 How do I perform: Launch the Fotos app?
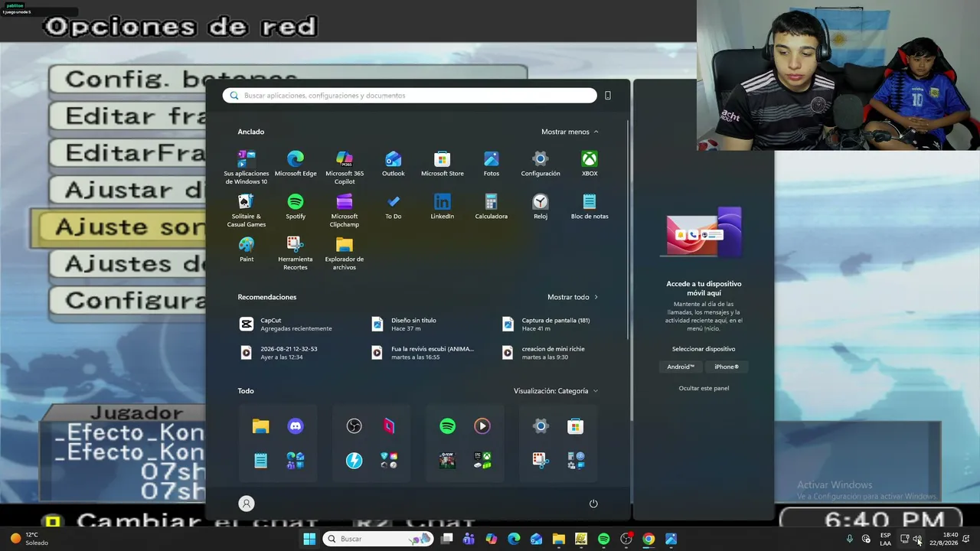coord(492,164)
